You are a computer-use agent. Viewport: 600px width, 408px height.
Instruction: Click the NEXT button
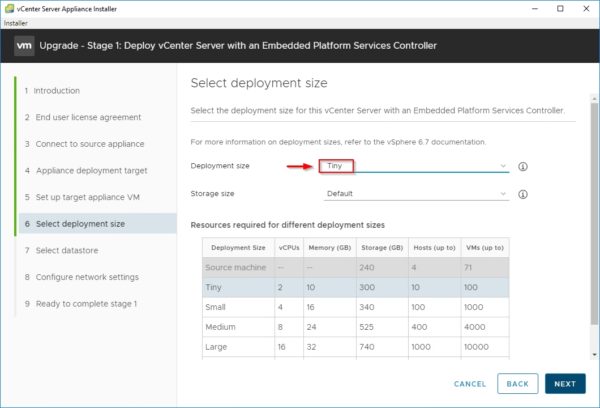point(565,384)
